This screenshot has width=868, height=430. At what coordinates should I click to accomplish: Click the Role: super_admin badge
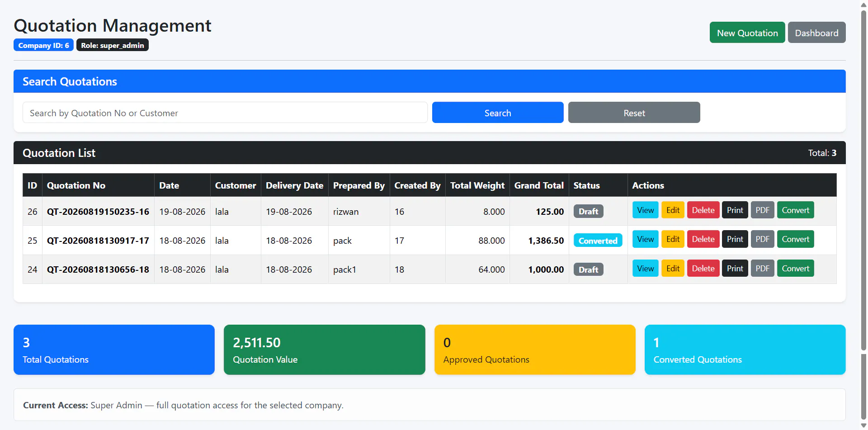click(113, 45)
